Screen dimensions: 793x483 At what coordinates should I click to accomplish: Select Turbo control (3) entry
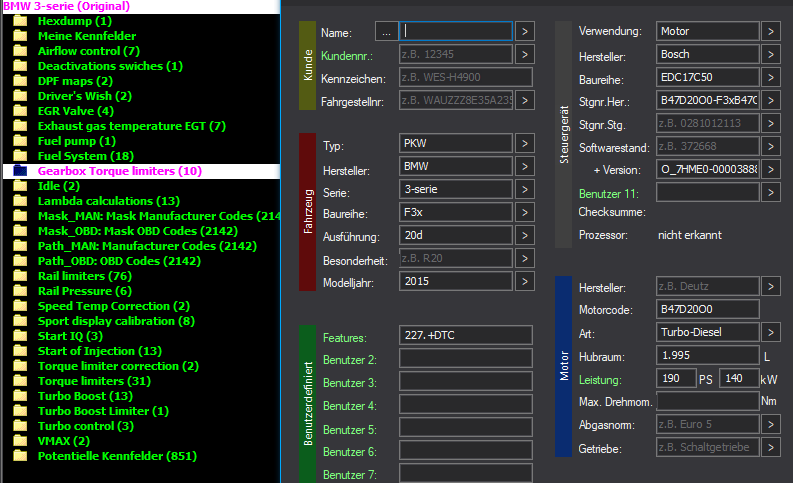[86, 426]
